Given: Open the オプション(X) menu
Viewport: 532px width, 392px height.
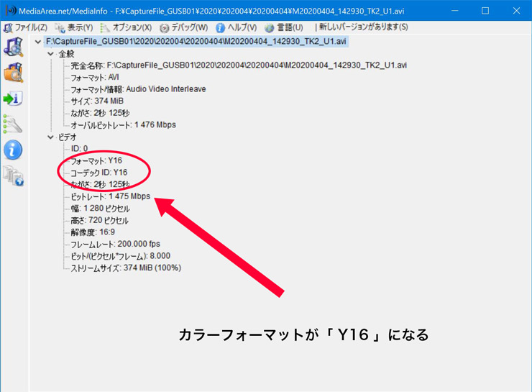Looking at the screenshot, I should point(127,27).
